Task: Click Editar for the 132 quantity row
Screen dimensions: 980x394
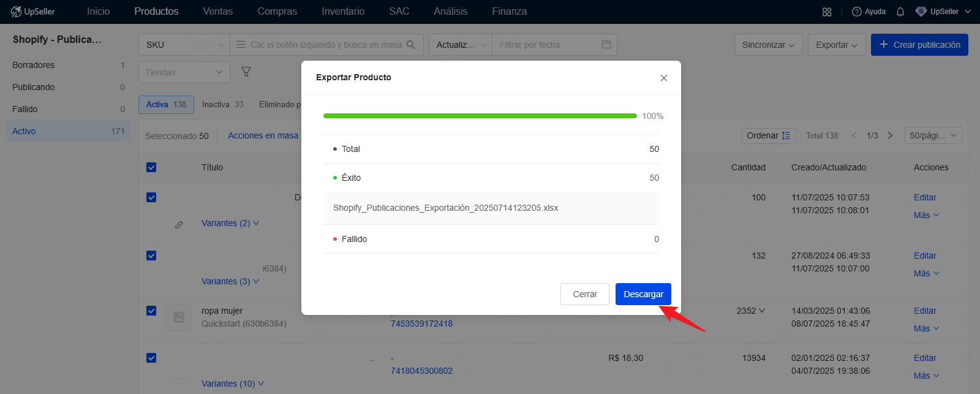Action: (925, 256)
